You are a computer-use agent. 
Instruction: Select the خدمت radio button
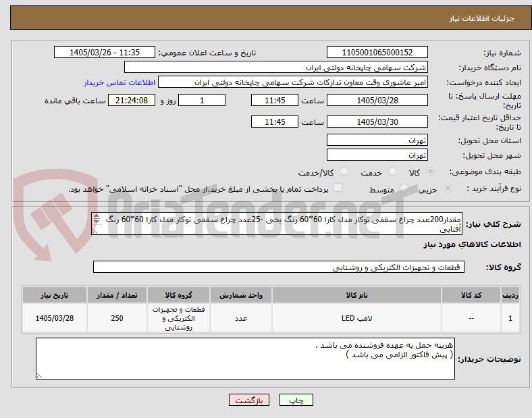pos(392,172)
